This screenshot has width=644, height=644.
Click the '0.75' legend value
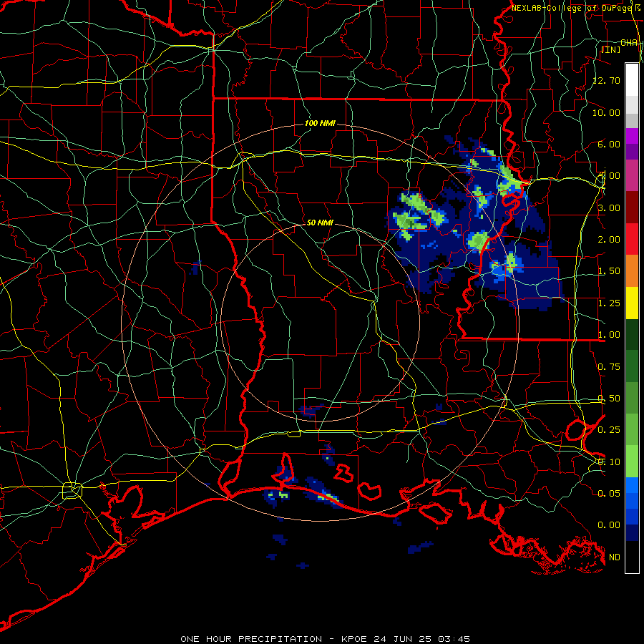coord(609,367)
